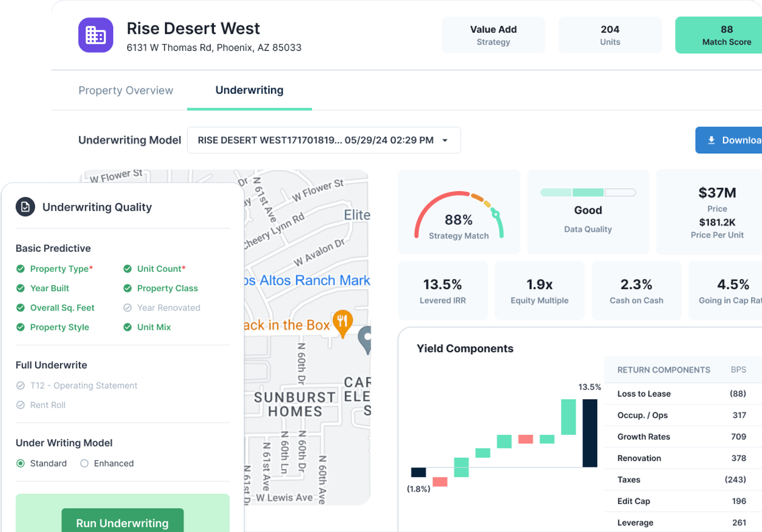Click the download arrow icon on Download button
The image size is (762, 532).
(712, 140)
